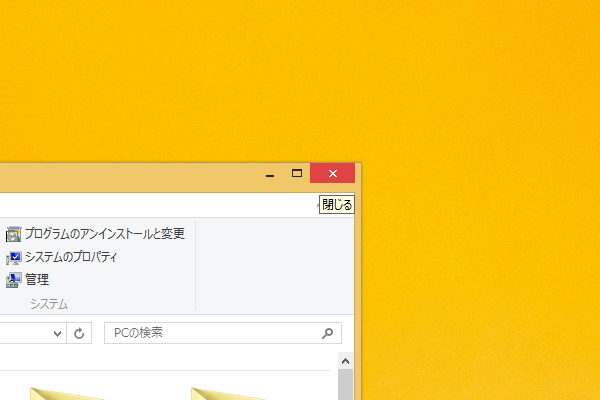
Task: Refresh the address bar location
Action: pos(79,333)
